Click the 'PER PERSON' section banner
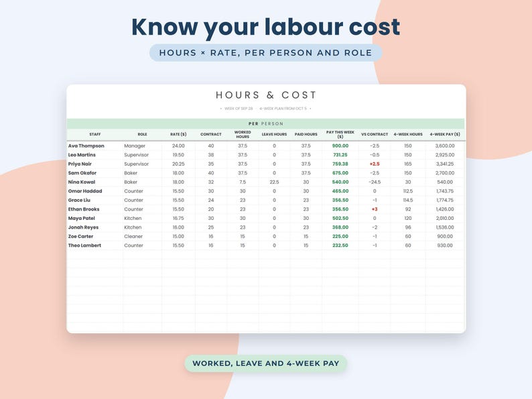This screenshot has width=532, height=399. point(265,123)
